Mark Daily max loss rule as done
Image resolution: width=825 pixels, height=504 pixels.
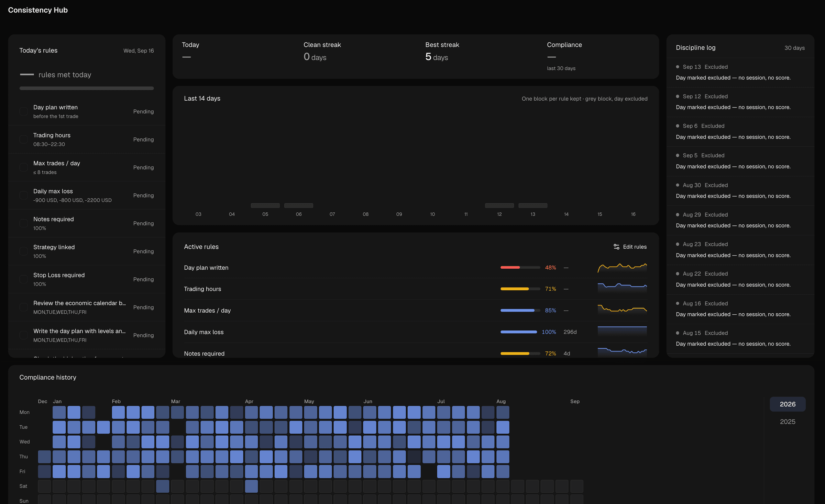click(24, 195)
